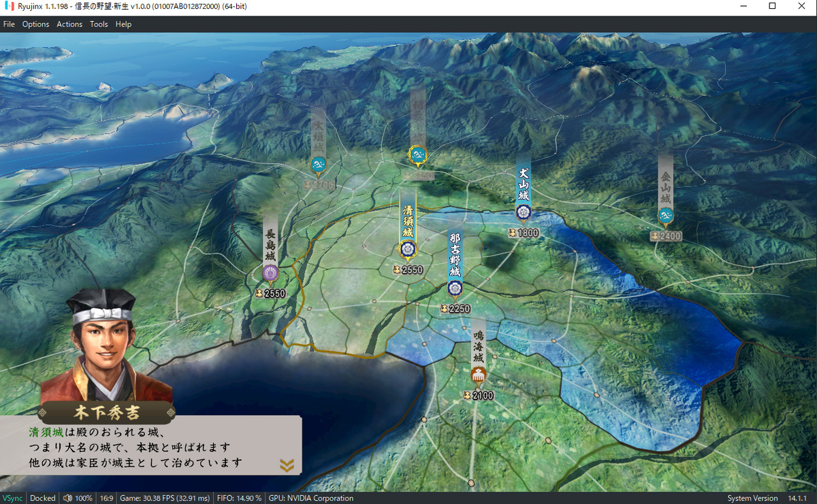Click the FIFO 14.90 % readout
Screen dimensions: 817x504
tap(238, 498)
